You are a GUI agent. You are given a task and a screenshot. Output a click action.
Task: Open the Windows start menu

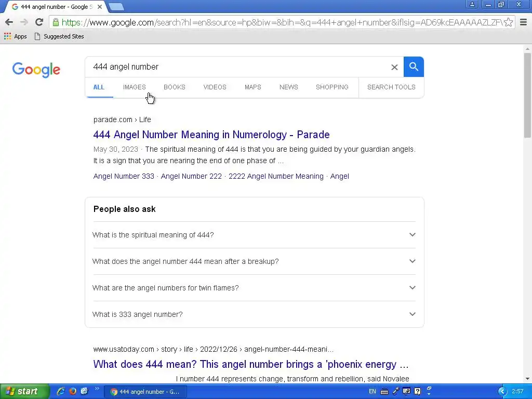tap(24, 392)
